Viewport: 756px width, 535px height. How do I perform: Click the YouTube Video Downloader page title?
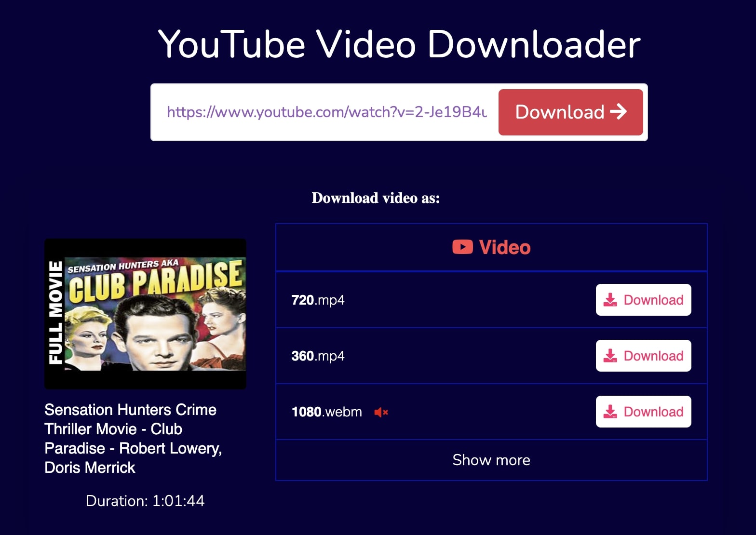tap(399, 44)
